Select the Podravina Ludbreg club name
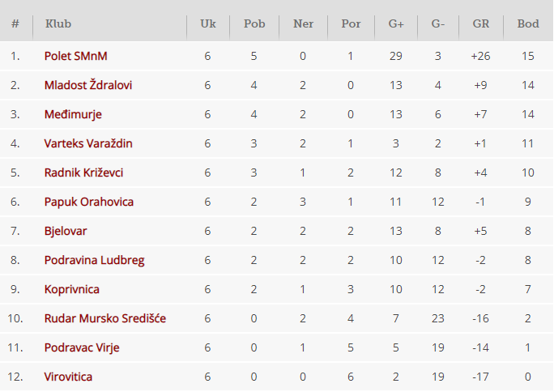This screenshot has width=554, height=392. [94, 260]
